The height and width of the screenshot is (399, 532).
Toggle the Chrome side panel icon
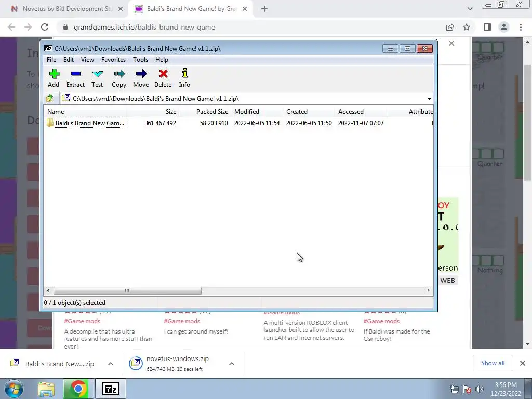[x=487, y=27]
